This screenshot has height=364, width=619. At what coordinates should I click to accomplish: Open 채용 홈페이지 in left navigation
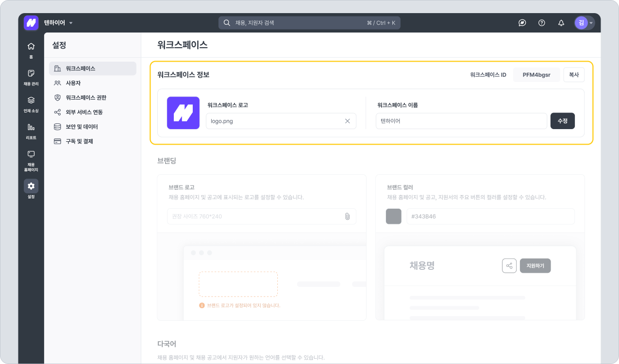tap(31, 161)
